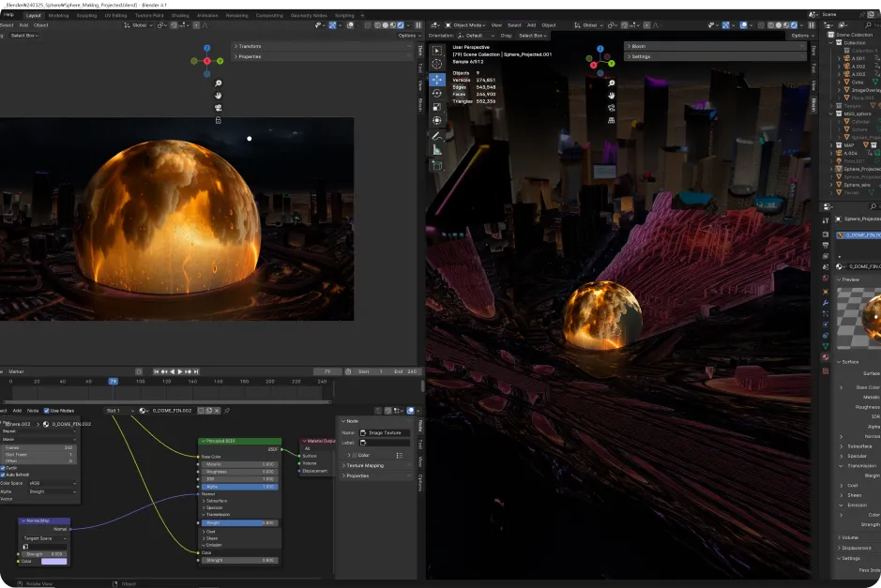Toggle Use Nodes checkbox
This screenshot has width=881, height=588.
click(x=47, y=411)
